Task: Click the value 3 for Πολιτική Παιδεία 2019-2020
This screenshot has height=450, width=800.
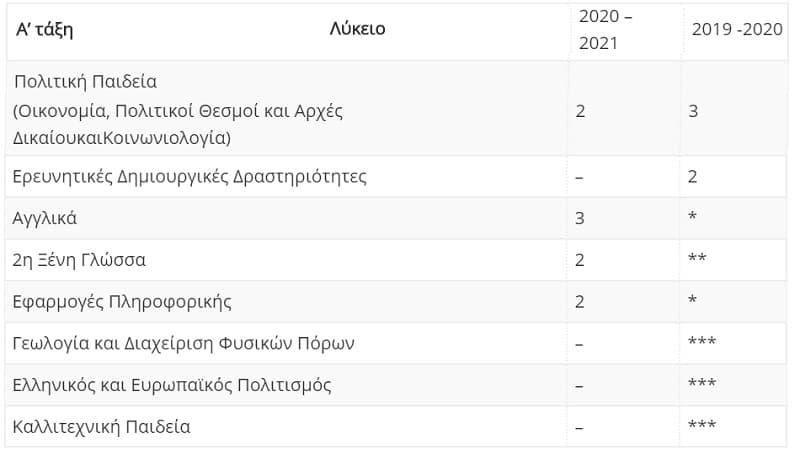Action: tap(693, 111)
